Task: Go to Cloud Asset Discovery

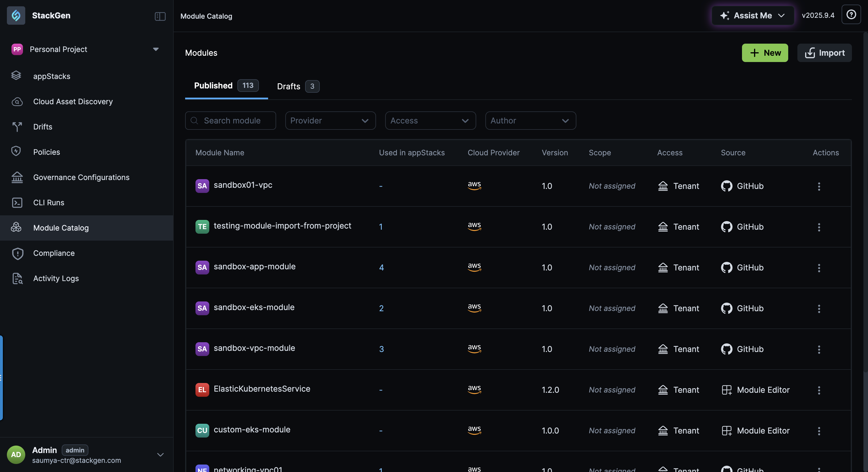Action: 73,101
